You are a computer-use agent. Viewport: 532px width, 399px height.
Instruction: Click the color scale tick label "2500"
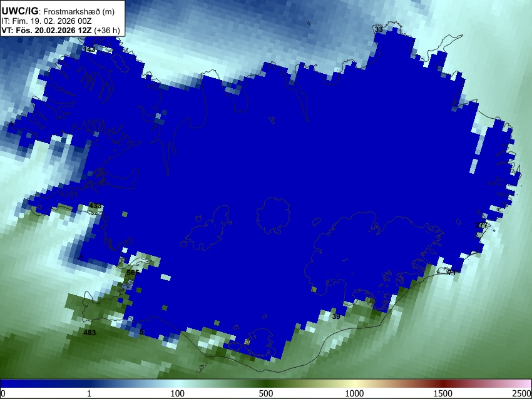[x=522, y=393]
